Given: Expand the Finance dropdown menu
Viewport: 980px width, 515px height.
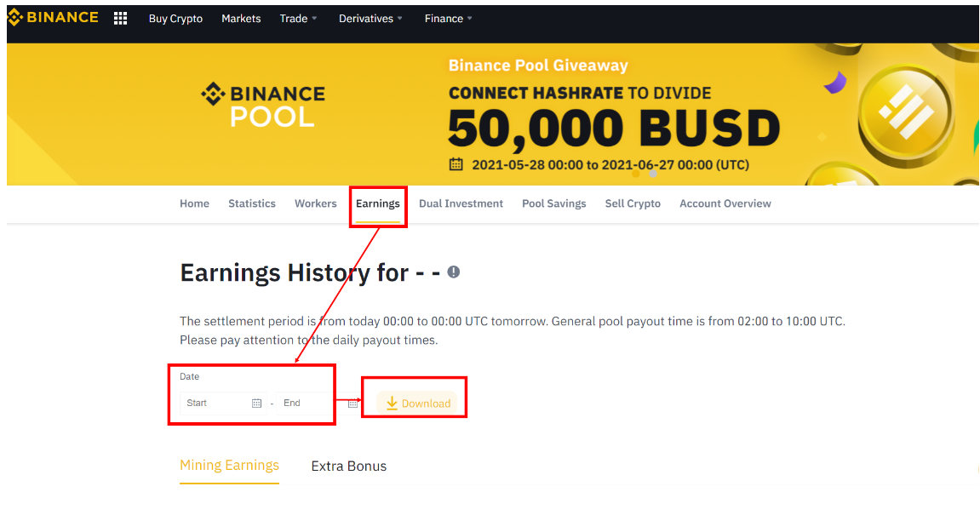Looking at the screenshot, I should (448, 19).
